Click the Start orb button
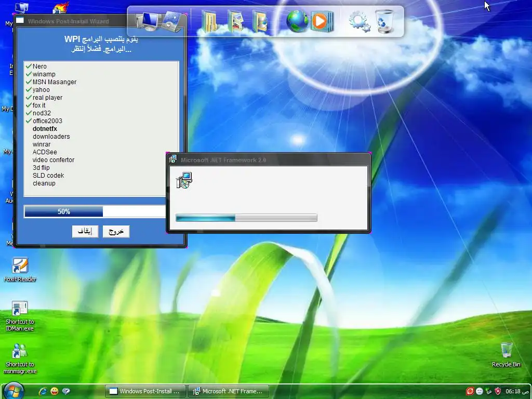Viewport: 532px width, 399px height. (14, 391)
